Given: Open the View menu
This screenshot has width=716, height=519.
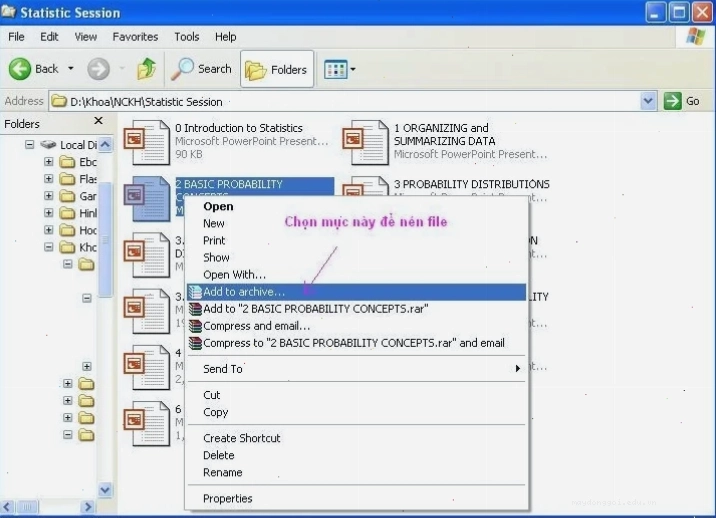Looking at the screenshot, I should click(x=86, y=37).
